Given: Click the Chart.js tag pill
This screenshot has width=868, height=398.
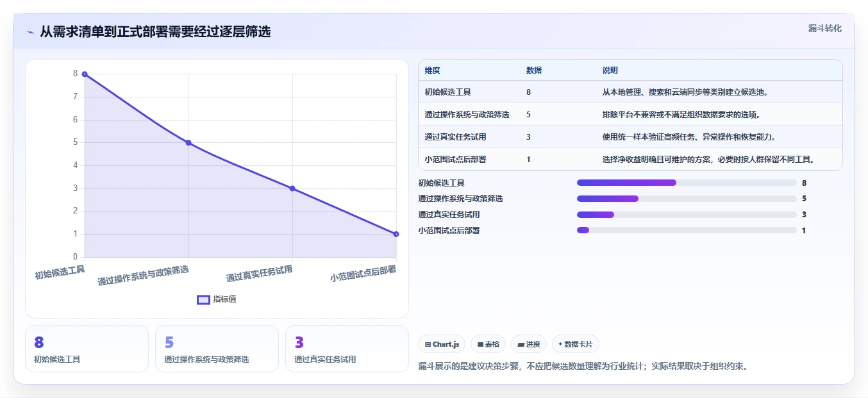Looking at the screenshot, I should coord(442,344).
